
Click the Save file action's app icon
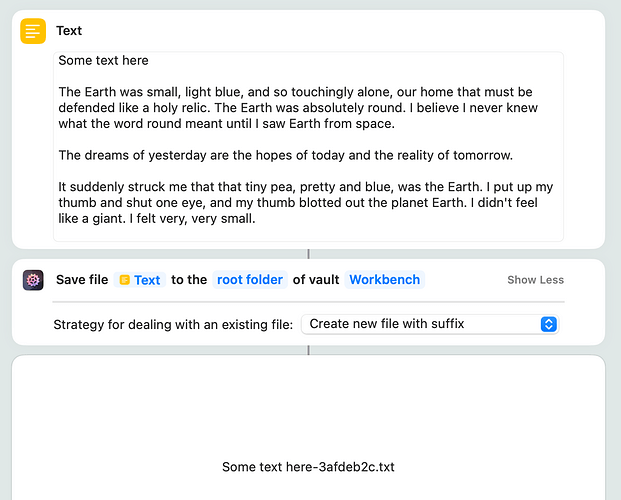coord(33,280)
